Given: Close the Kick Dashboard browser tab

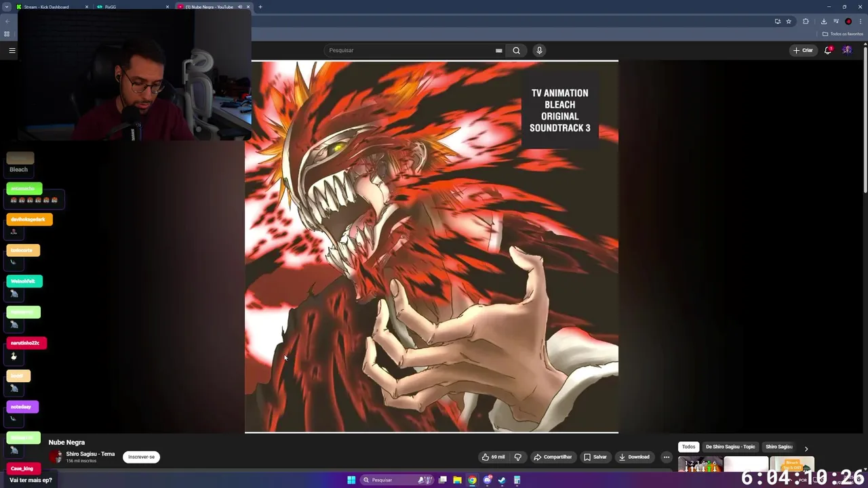Looking at the screenshot, I should [87, 7].
